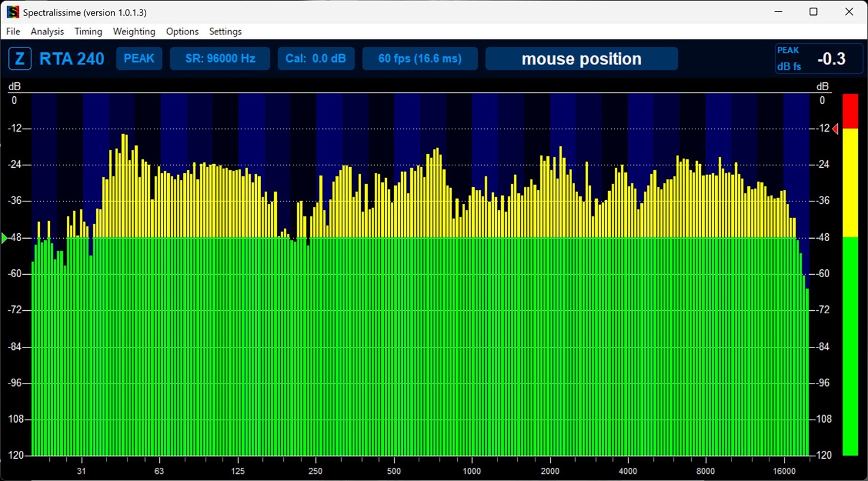Click the mouse position display
The width and height of the screenshot is (868, 481).
582,58
